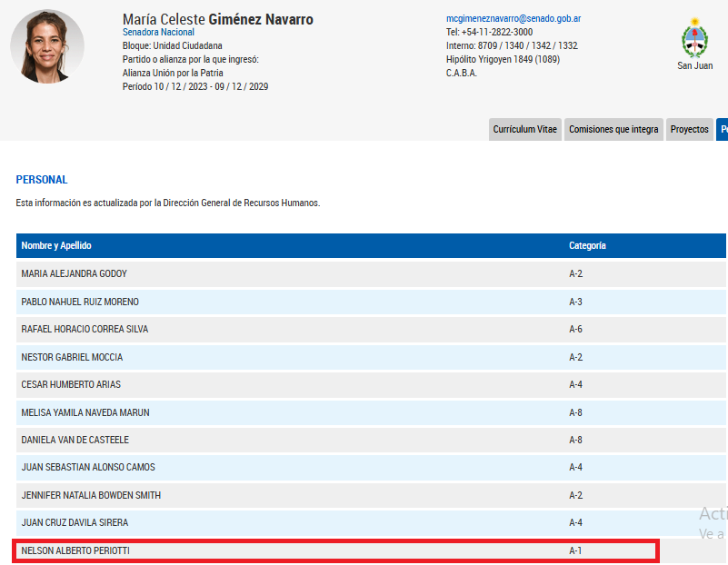Click the San Juan province coat of arms

[694, 38]
